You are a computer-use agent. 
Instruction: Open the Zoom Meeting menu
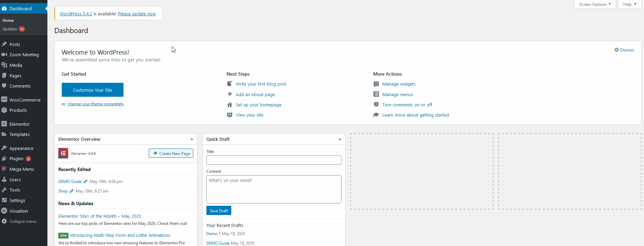pyautogui.click(x=24, y=55)
